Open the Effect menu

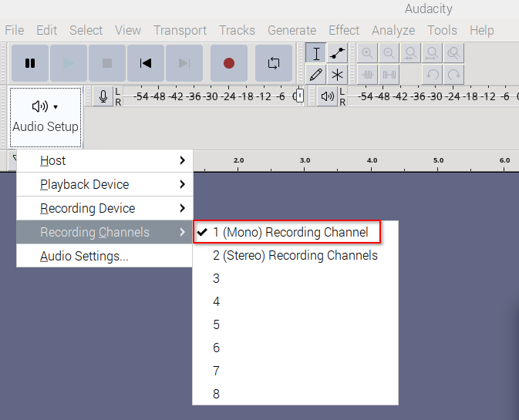pos(344,30)
